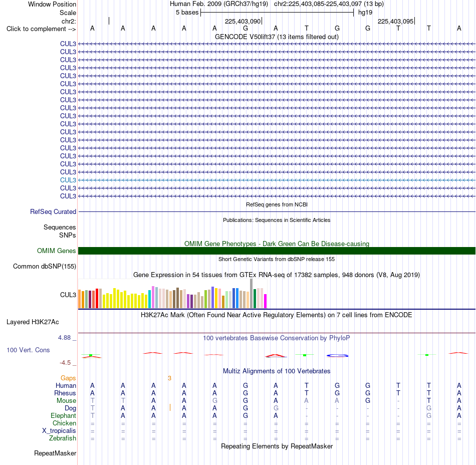Click the Elephant alignment row label
The image size is (476, 465).
click(x=64, y=415)
